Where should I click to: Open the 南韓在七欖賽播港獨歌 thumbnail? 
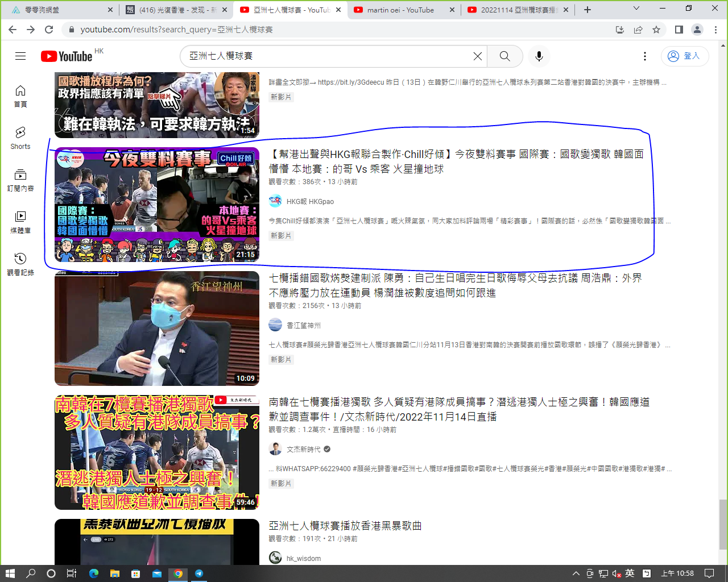[x=157, y=452]
